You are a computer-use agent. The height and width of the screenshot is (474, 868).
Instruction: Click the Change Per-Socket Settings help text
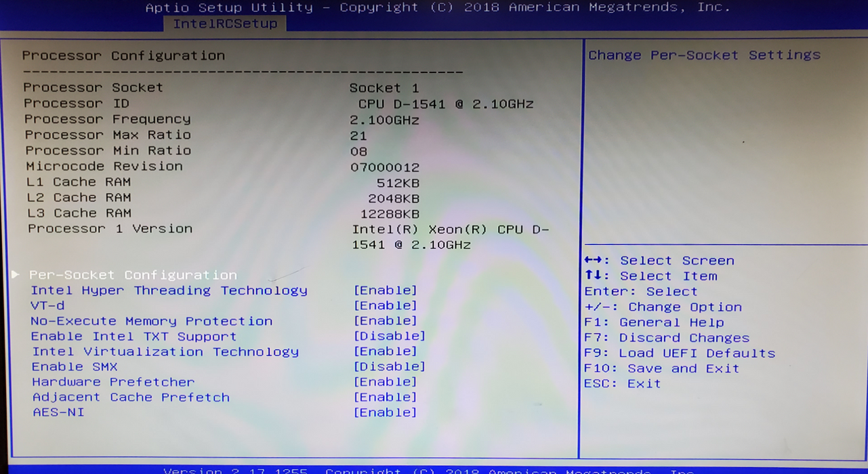tap(704, 56)
